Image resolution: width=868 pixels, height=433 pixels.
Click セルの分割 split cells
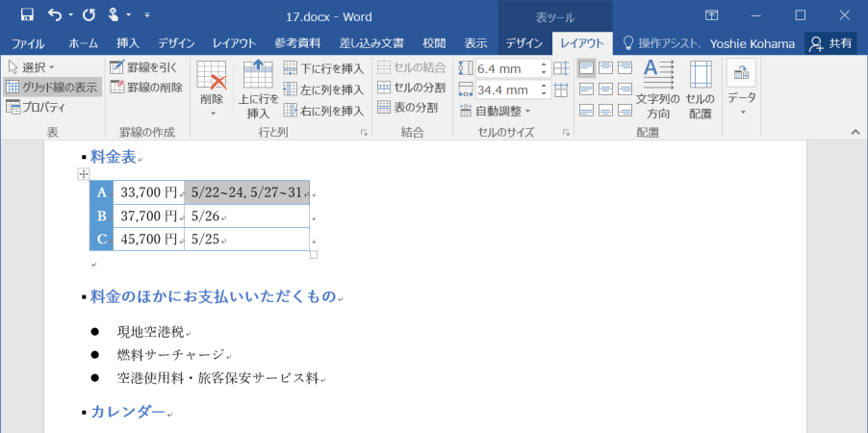coord(411,87)
